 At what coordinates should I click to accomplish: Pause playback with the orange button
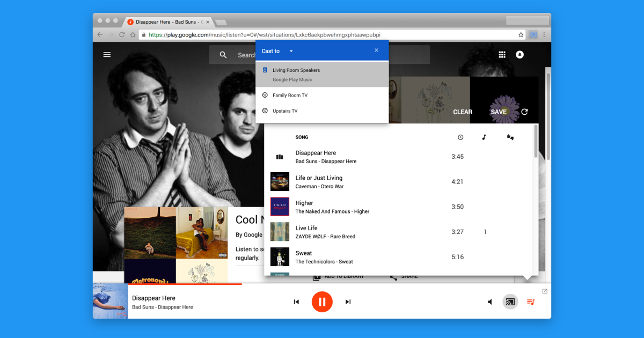click(x=322, y=302)
